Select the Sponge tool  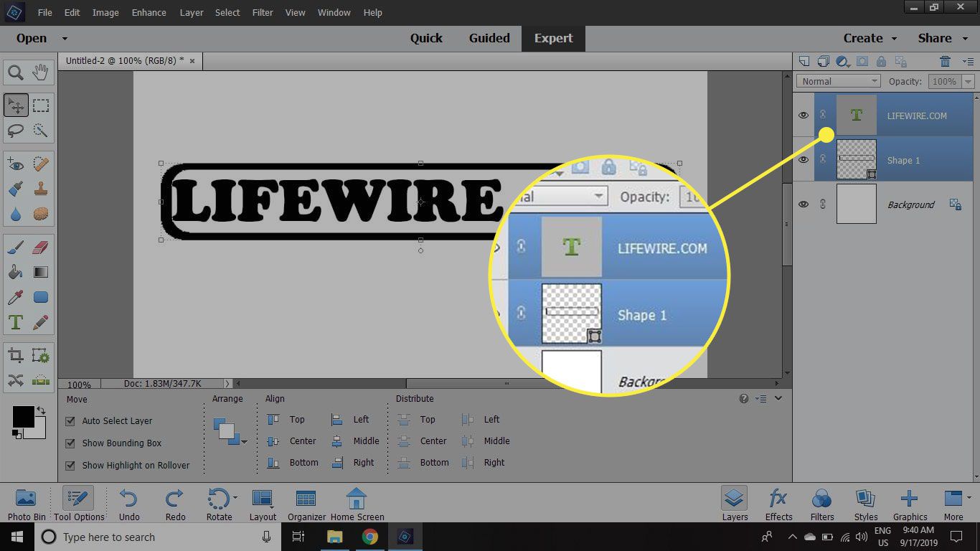pos(41,214)
